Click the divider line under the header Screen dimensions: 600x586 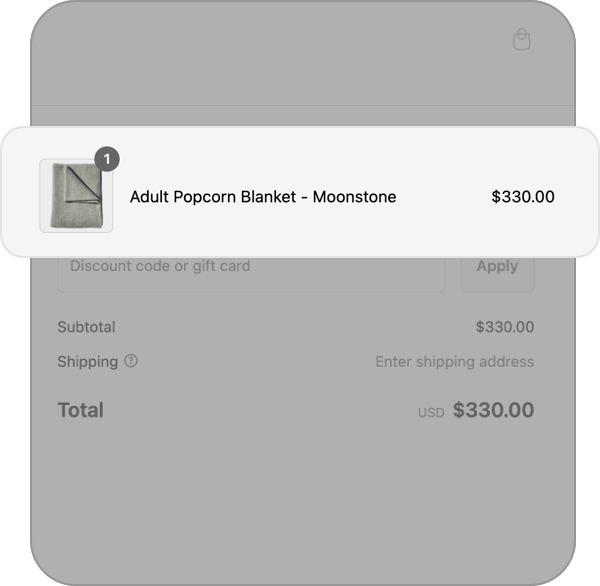point(300,105)
